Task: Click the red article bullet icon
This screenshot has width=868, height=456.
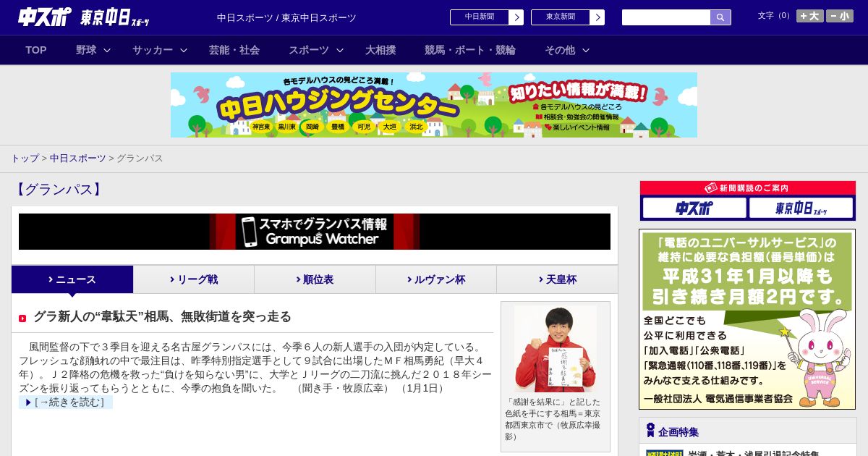Action: pos(22,318)
